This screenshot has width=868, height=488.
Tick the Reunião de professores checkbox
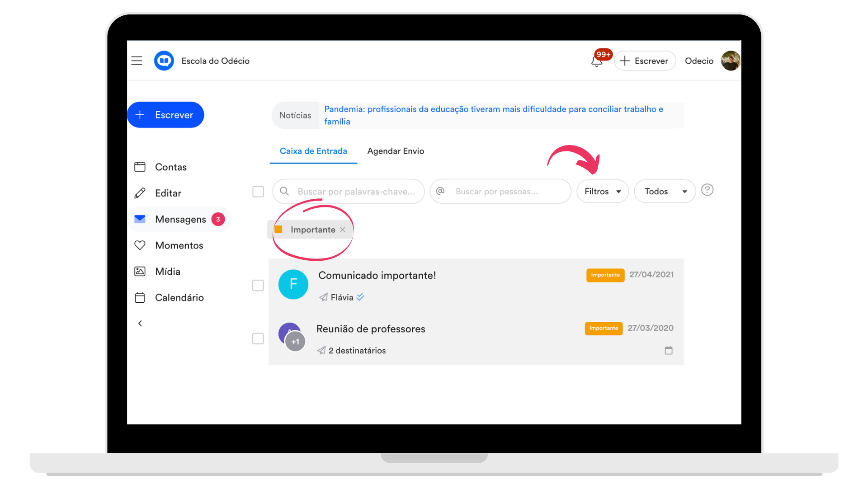[x=258, y=339]
